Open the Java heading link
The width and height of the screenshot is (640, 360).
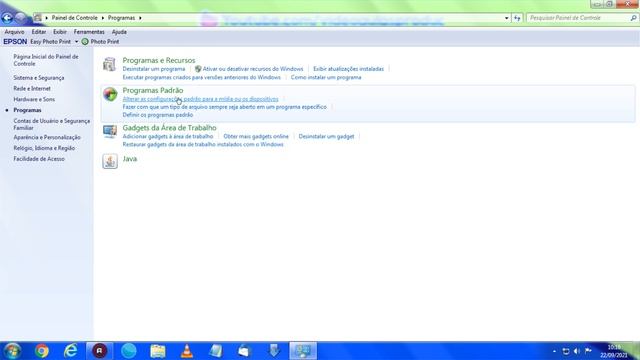pyautogui.click(x=130, y=159)
